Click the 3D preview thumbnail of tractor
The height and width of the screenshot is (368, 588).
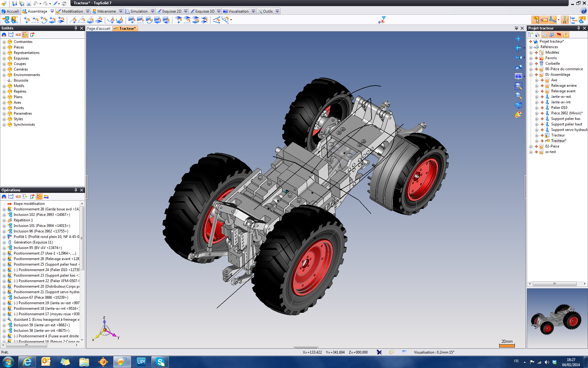pyautogui.click(x=557, y=320)
